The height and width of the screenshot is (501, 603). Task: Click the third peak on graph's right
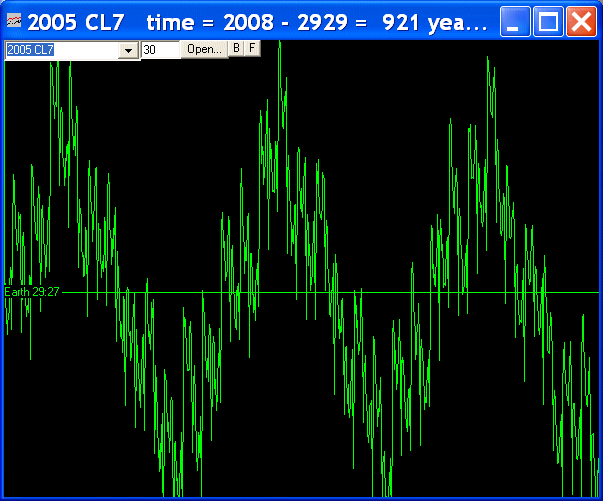[x=488, y=62]
